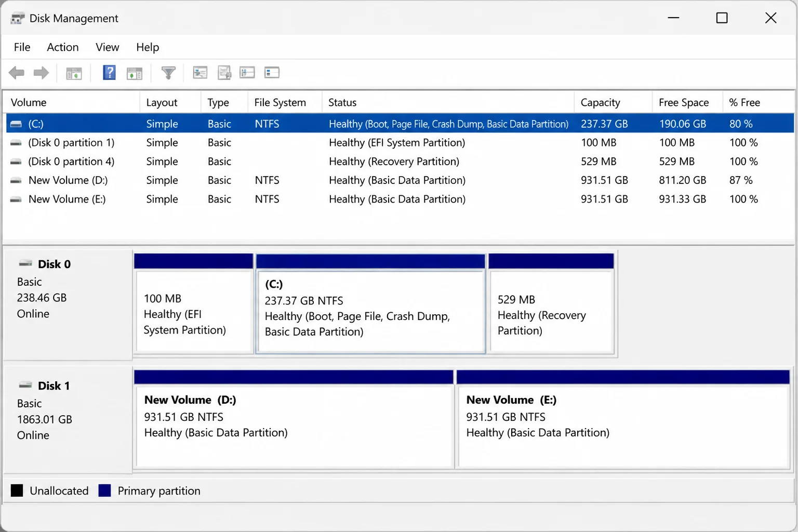Click the 87 % free cell

pos(741,180)
